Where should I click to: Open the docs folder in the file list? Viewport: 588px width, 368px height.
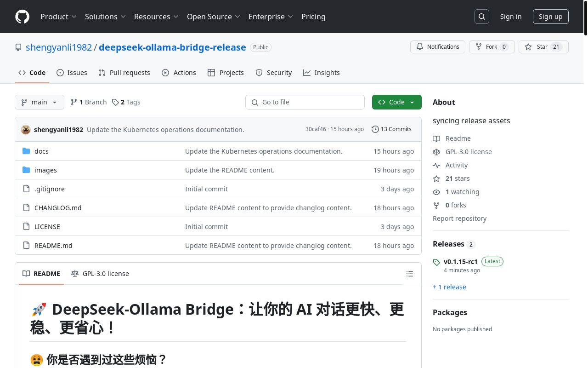[x=41, y=151]
